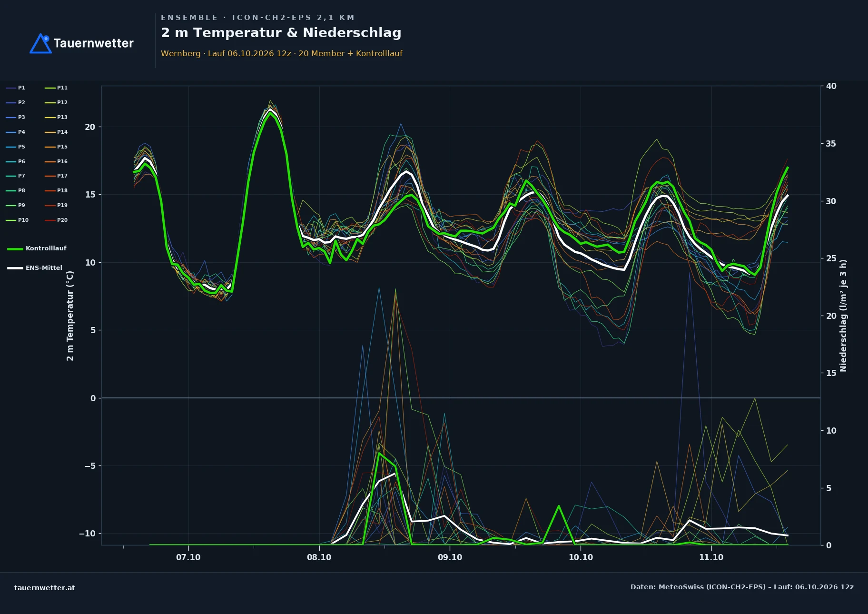Select the P20 legend entry
The image size is (868, 614).
pyautogui.click(x=56, y=220)
